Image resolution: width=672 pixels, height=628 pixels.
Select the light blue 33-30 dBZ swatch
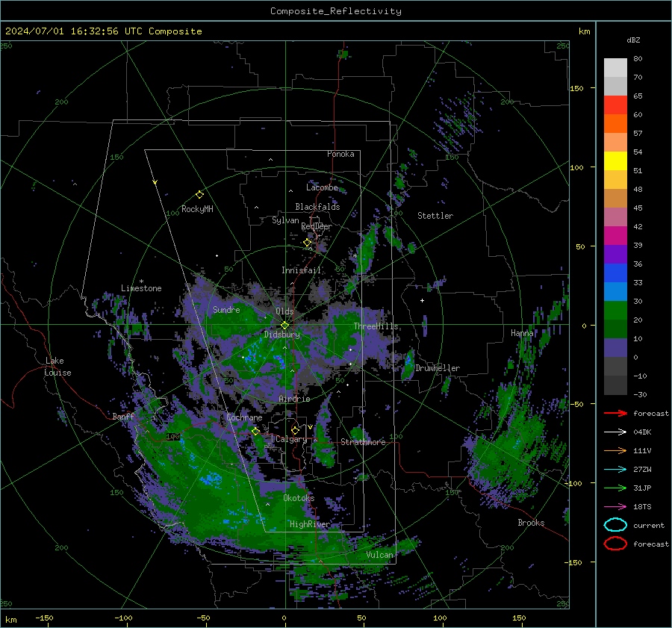pos(615,291)
